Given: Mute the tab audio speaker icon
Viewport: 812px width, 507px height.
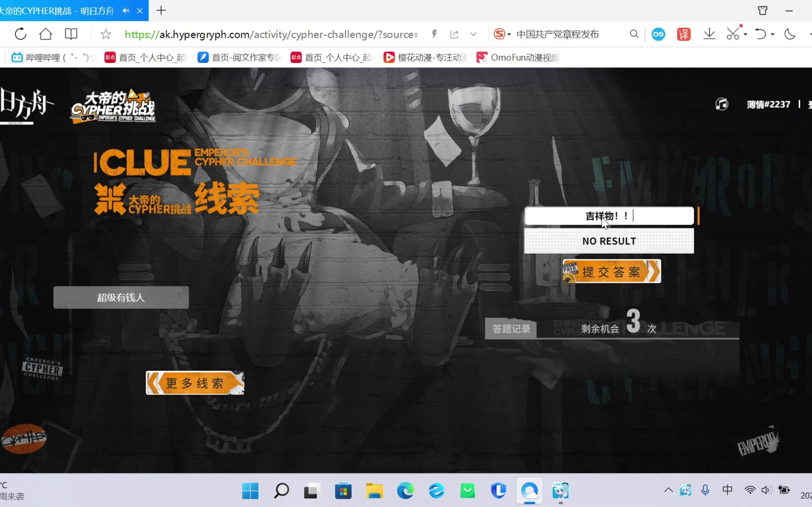Looking at the screenshot, I should point(125,11).
